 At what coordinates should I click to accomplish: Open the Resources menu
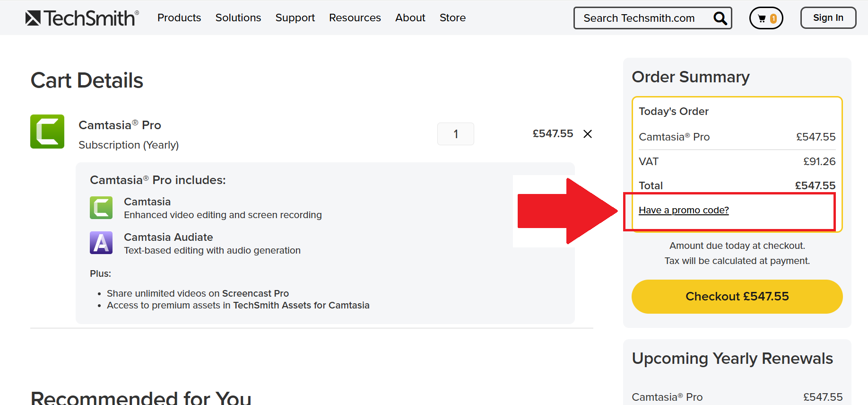point(355,18)
